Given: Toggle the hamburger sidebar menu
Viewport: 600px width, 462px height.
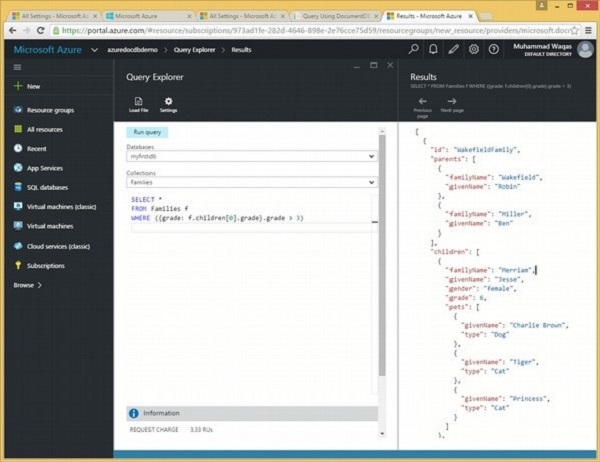Looking at the screenshot, I should [17, 67].
